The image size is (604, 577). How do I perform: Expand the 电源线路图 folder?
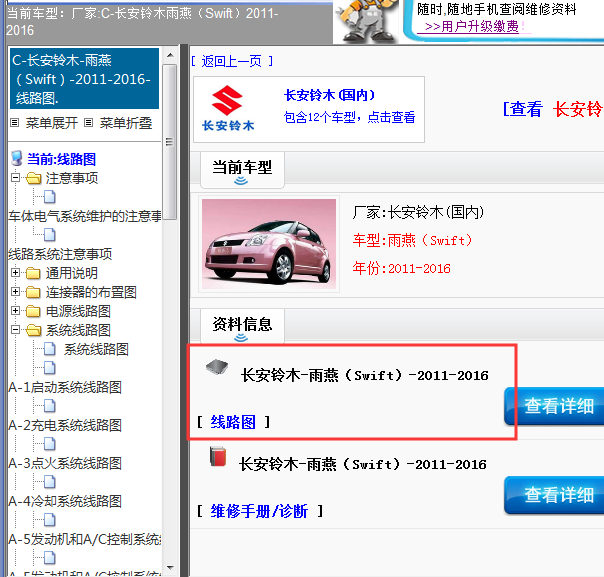pyautogui.click(x=15, y=310)
